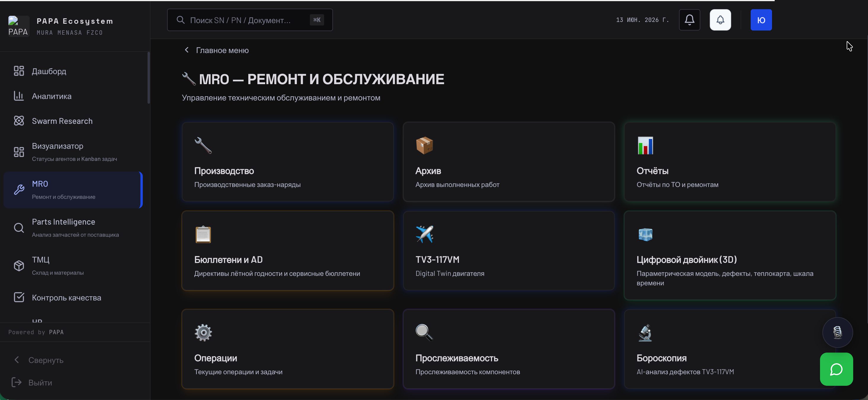This screenshot has width=868, height=400.
Task: Click the sidebar scrollbar
Action: click(x=149, y=78)
